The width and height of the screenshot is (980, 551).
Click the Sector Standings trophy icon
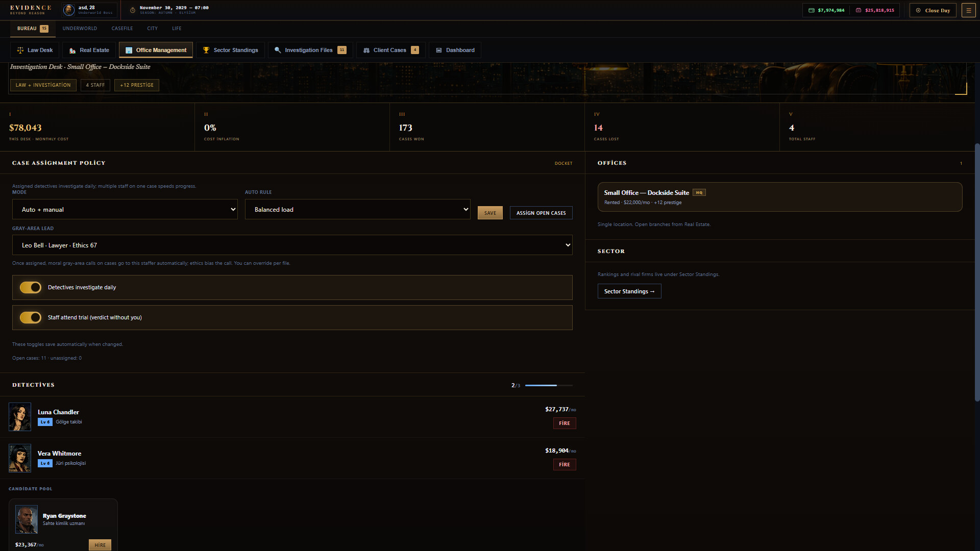(x=206, y=50)
